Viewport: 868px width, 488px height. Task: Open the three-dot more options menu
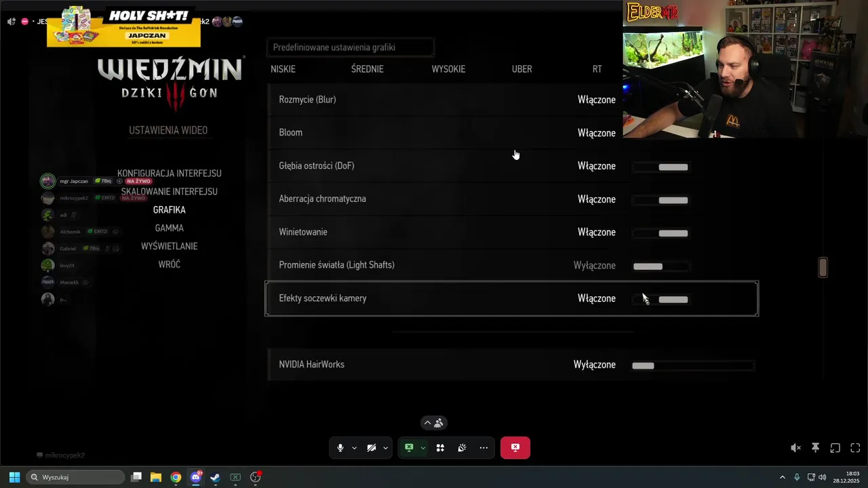[484, 448]
